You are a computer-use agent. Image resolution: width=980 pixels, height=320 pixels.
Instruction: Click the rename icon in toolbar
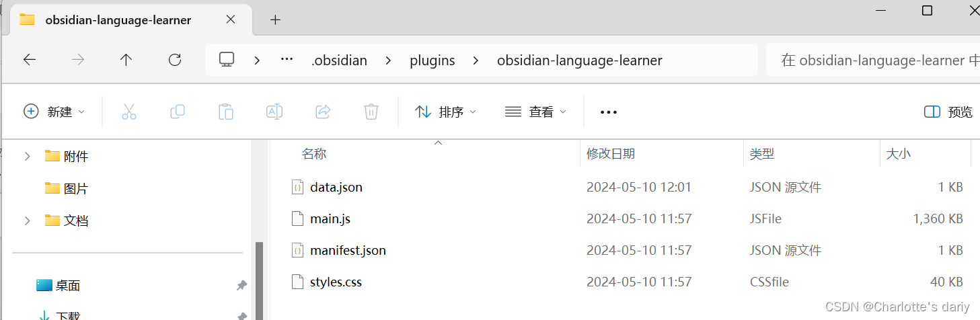[x=274, y=112]
